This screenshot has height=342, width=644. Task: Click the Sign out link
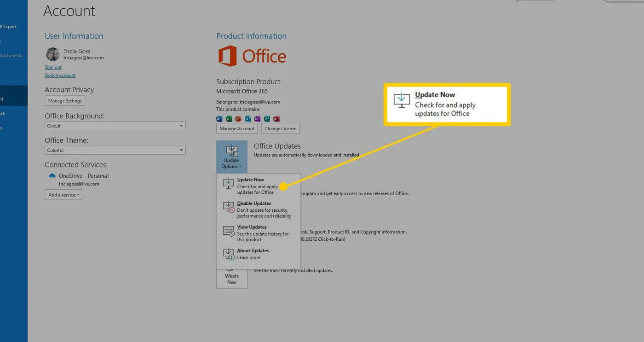(53, 67)
